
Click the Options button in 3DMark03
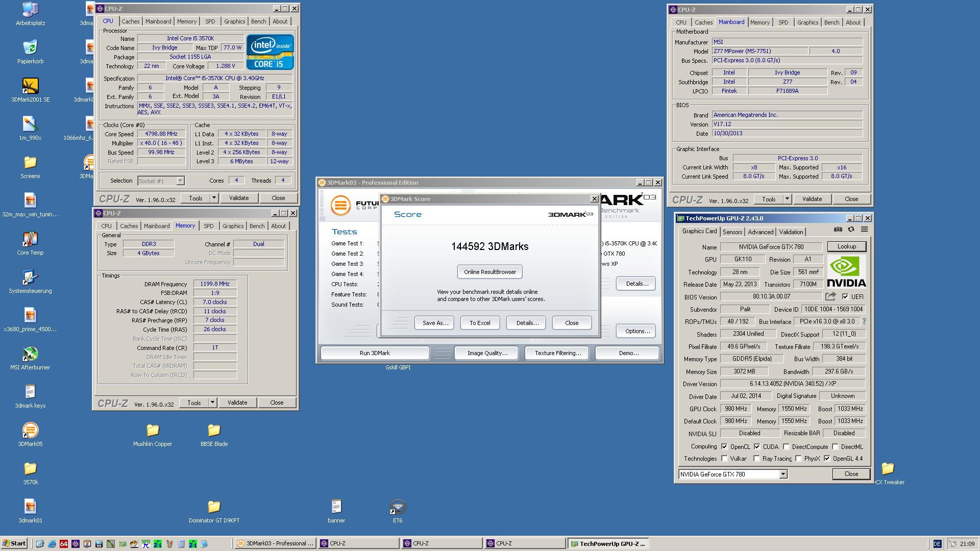636,331
